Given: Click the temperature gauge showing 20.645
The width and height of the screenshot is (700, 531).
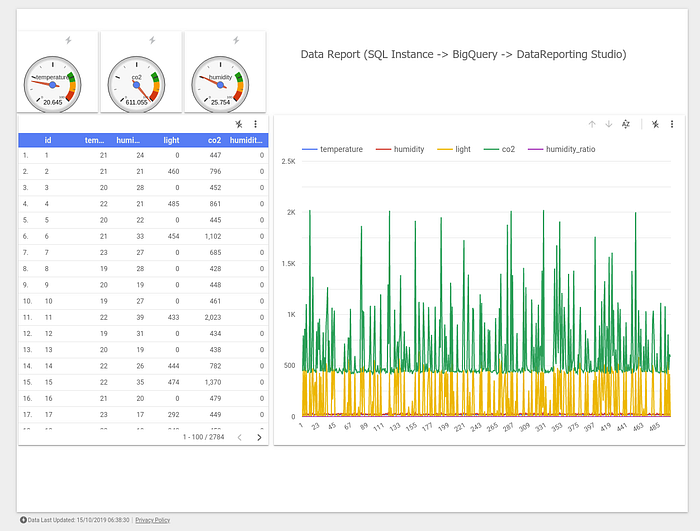Looking at the screenshot, I should 52,84.
